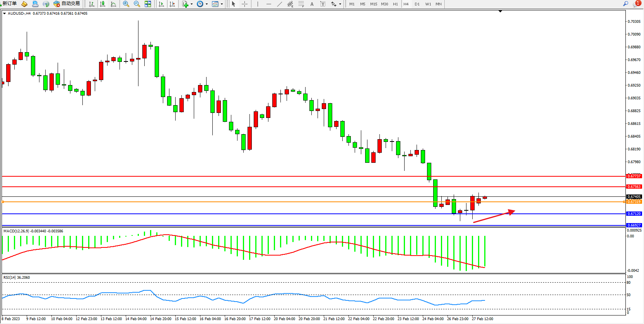Image resolution: width=644 pixels, height=324 pixels.
Task: Select the Fibonacci retracement tool
Action: pyautogui.click(x=301, y=4)
